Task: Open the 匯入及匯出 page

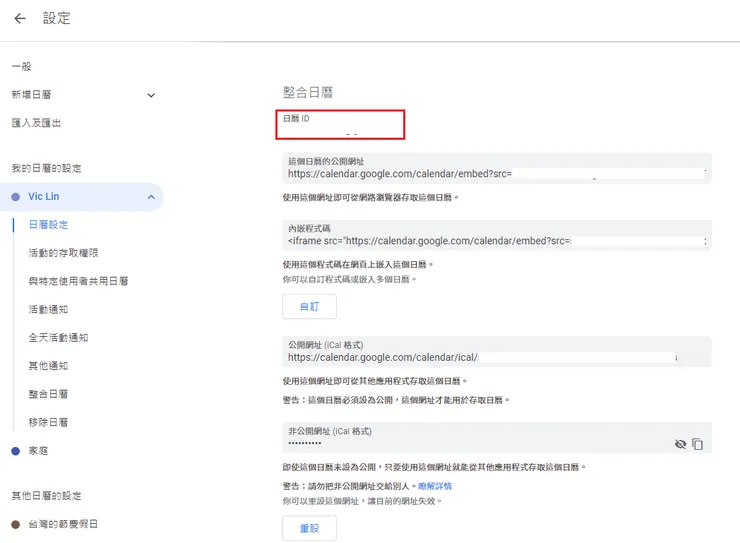Action: (x=36, y=123)
